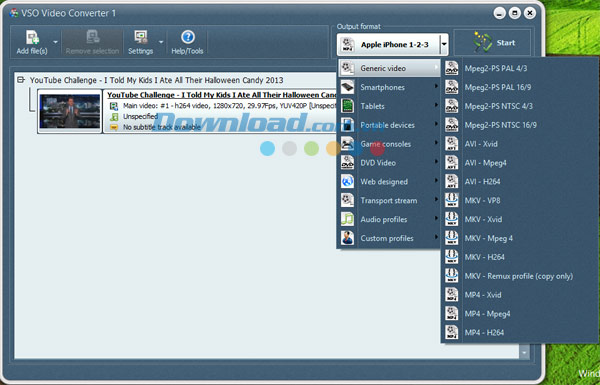Click the Apple iPhone 1-2-3 output profile field
Screen dimensions: 600x385
pyautogui.click(x=388, y=44)
